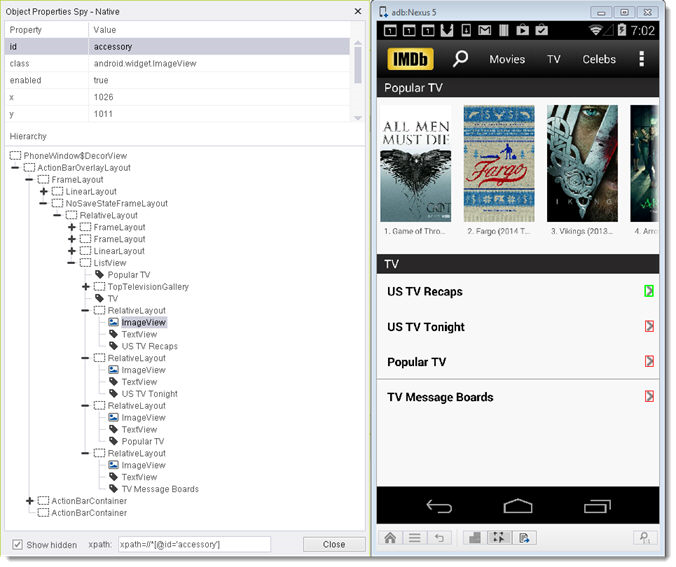Tap the Game of Thrones poster thumbnail
Image resolution: width=676 pixels, height=567 pixels.
[x=418, y=165]
